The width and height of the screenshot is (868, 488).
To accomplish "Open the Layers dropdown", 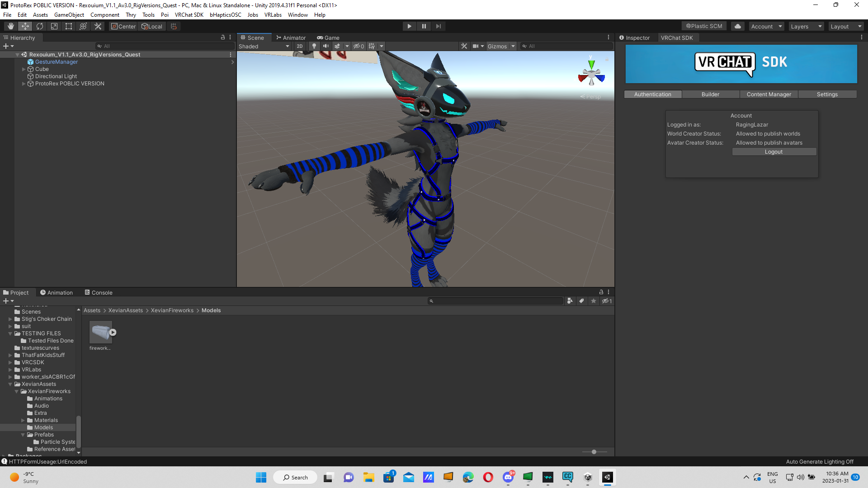I will point(806,26).
